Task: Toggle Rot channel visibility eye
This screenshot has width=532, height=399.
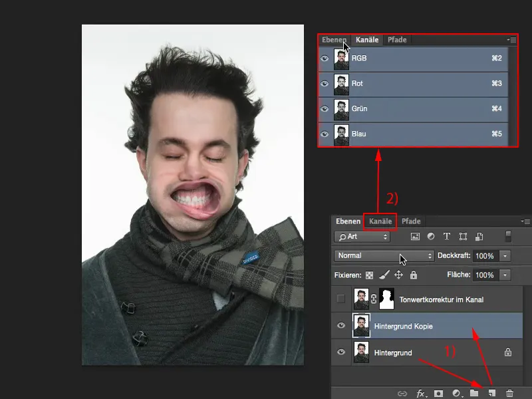Action: 325,84
